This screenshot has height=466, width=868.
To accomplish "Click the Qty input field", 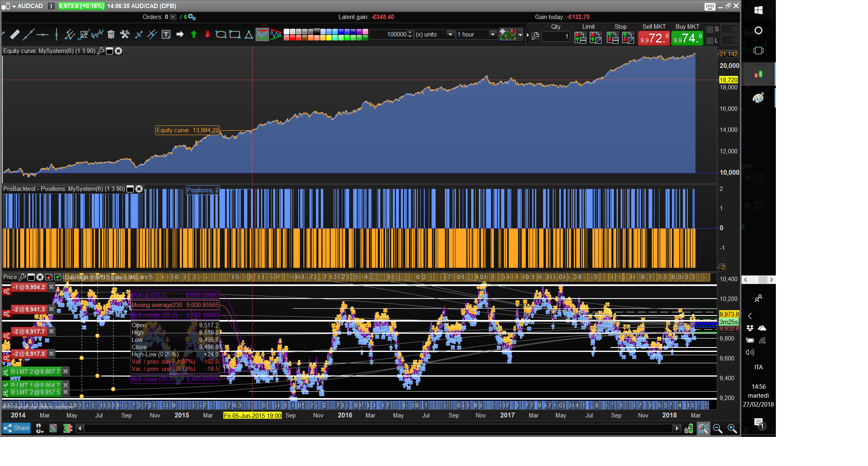I will (556, 36).
